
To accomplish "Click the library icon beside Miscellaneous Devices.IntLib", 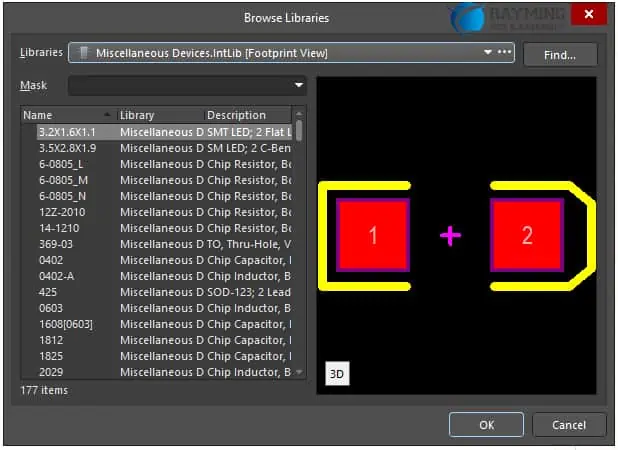I will (x=84, y=53).
